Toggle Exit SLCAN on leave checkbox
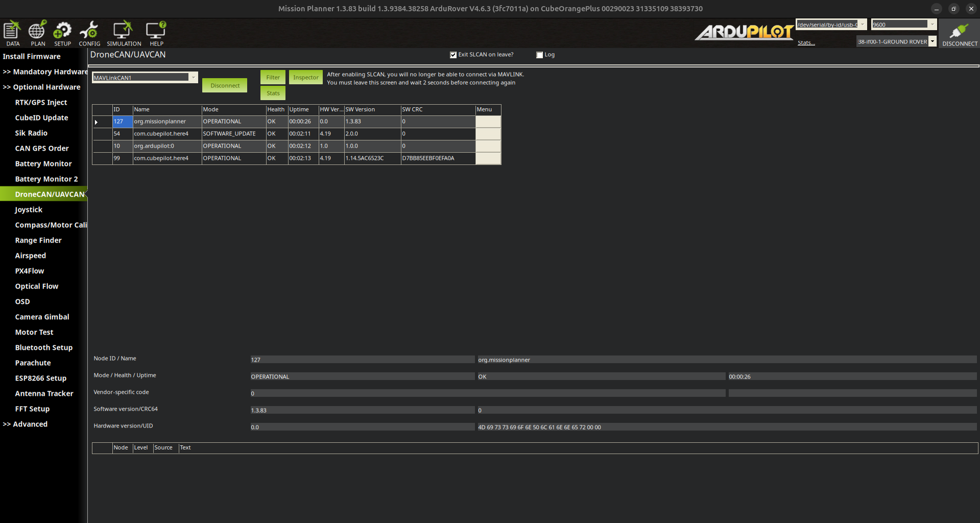 click(453, 55)
